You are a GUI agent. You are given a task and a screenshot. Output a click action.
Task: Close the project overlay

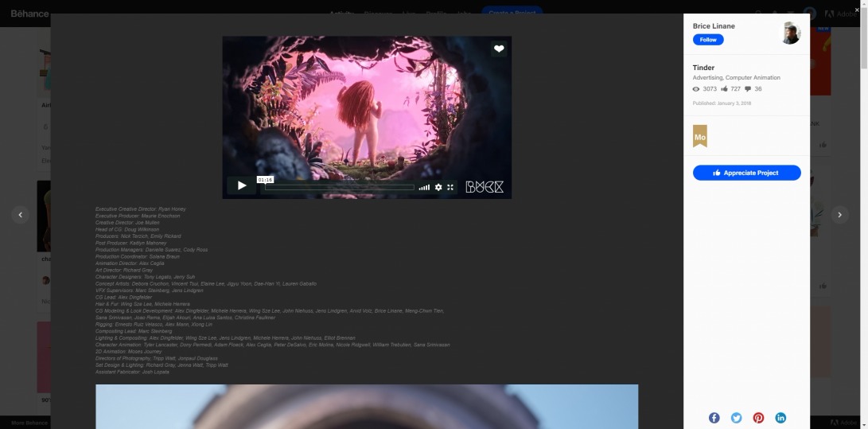pos(857,10)
